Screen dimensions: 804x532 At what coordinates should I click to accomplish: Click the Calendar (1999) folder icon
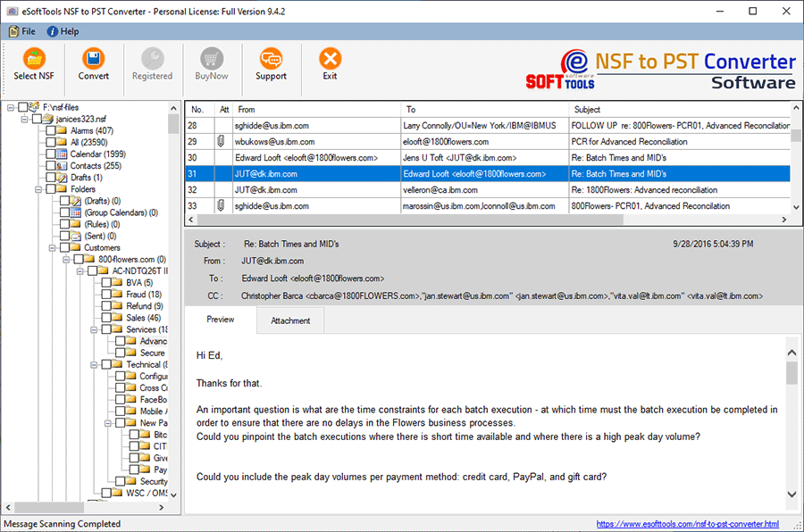point(62,154)
